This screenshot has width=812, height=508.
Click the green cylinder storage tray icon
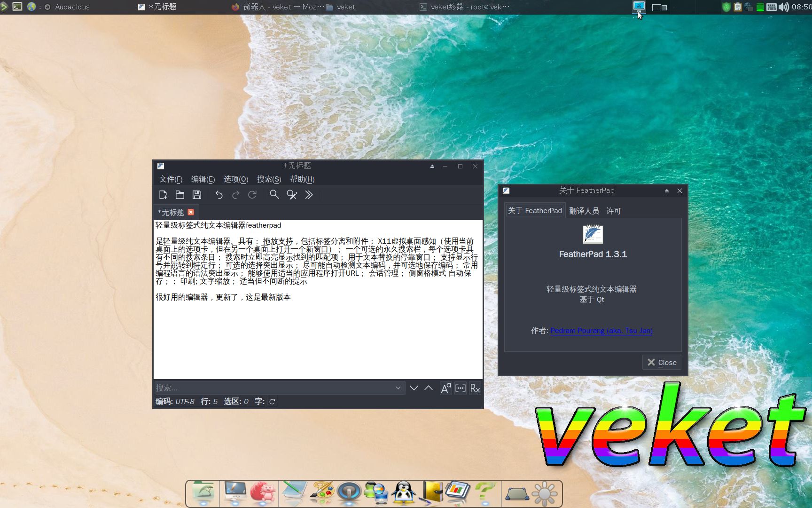click(760, 7)
